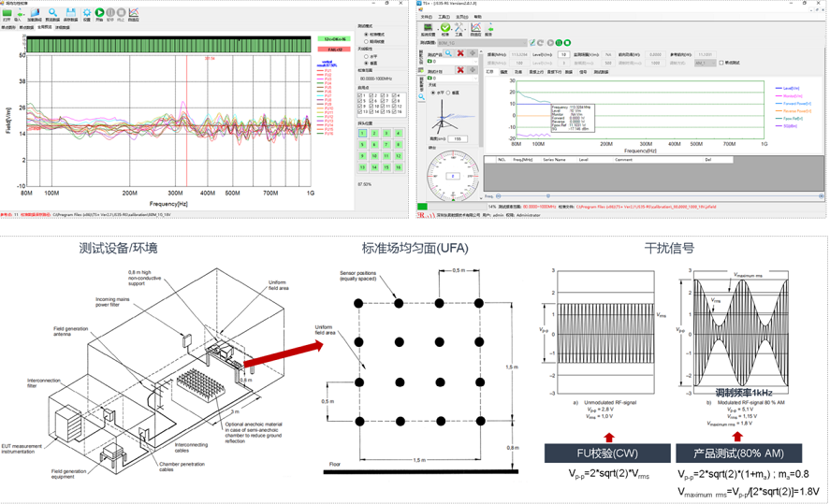Click the green-arrow Import icon in left window toolbar
The image size is (830, 504).
[20, 12]
